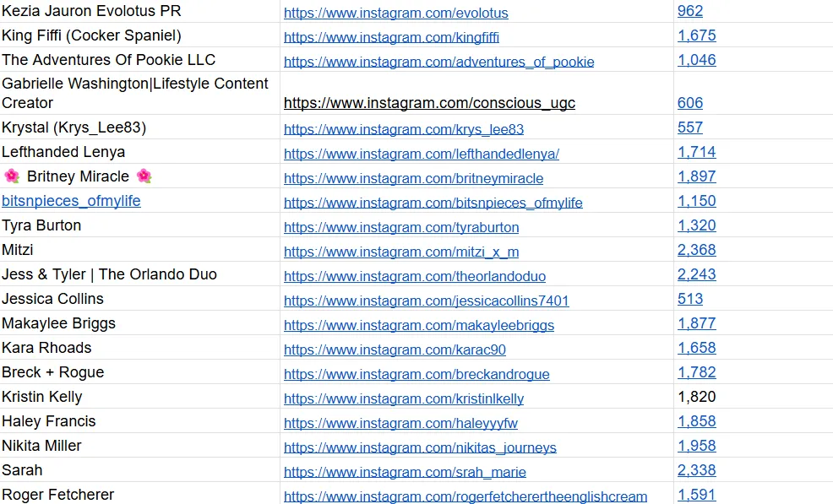Click the 513 follower count link
The height and width of the screenshot is (504, 833).
pyautogui.click(x=689, y=299)
